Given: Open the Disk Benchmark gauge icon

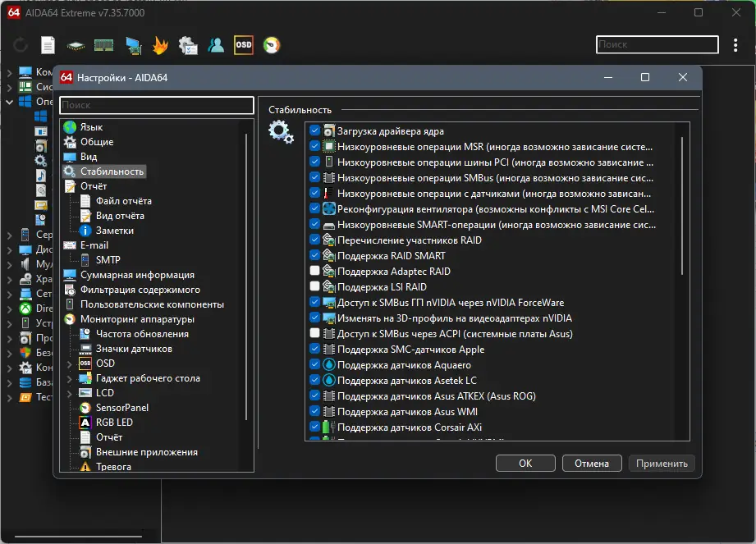Looking at the screenshot, I should pos(271,44).
